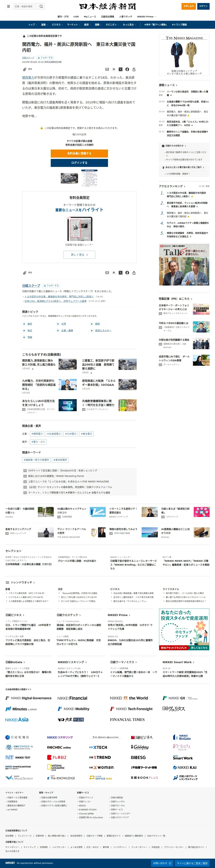Save article with top paperclip 保存 icon

pyautogui.click(x=27, y=69)
